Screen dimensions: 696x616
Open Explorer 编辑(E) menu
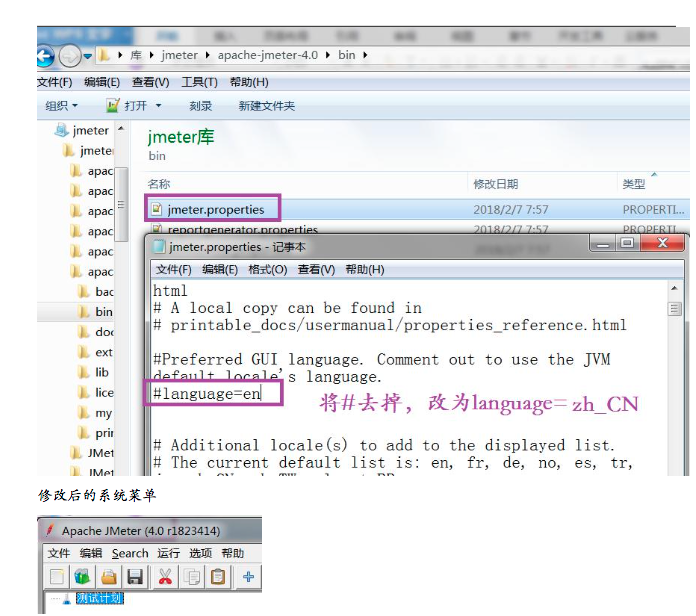point(102,82)
